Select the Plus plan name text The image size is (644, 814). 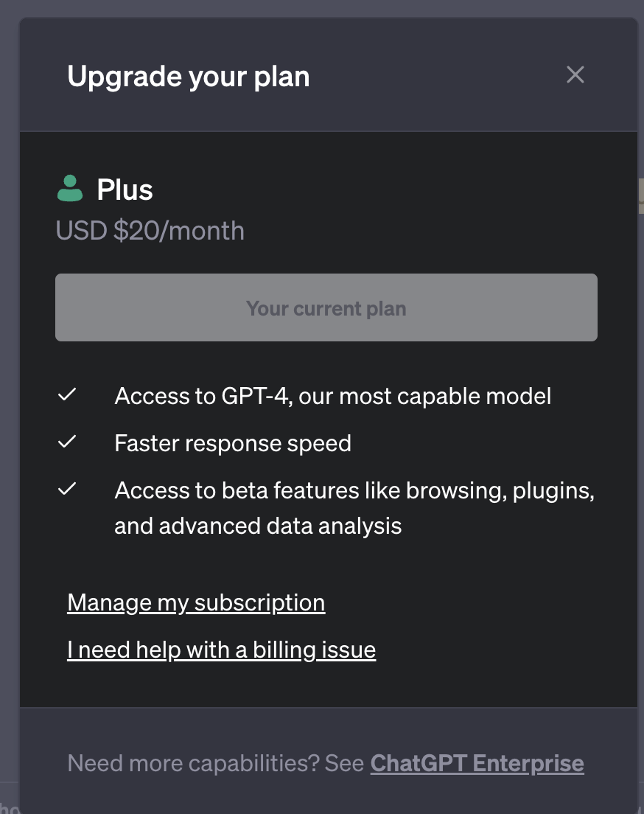click(x=125, y=189)
